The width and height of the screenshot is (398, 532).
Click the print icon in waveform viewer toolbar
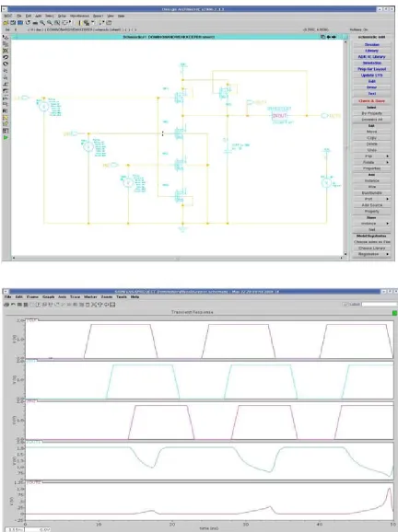(6, 305)
